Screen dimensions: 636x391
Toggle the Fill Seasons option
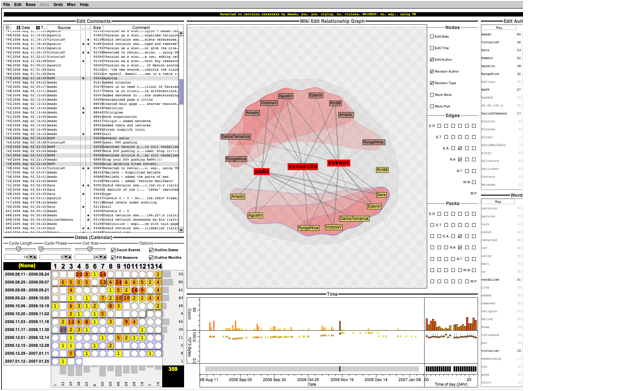(x=113, y=258)
